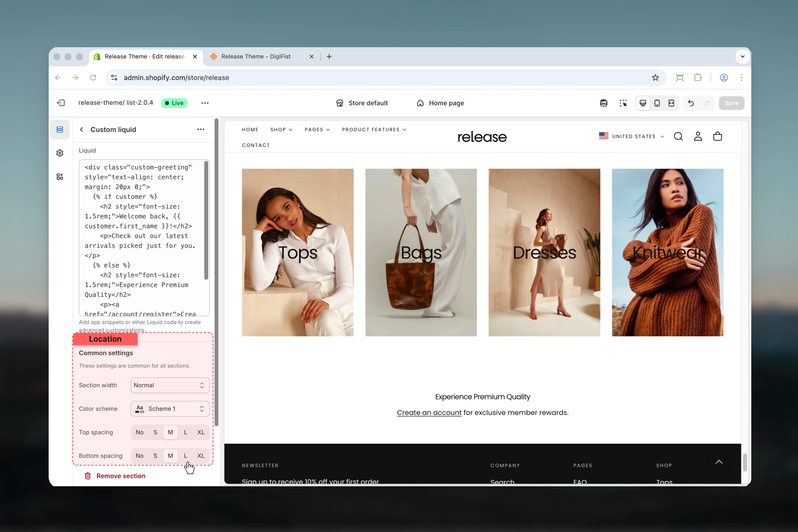Viewport: 798px width, 532px height.
Task: Redo the last change
Action: click(707, 103)
